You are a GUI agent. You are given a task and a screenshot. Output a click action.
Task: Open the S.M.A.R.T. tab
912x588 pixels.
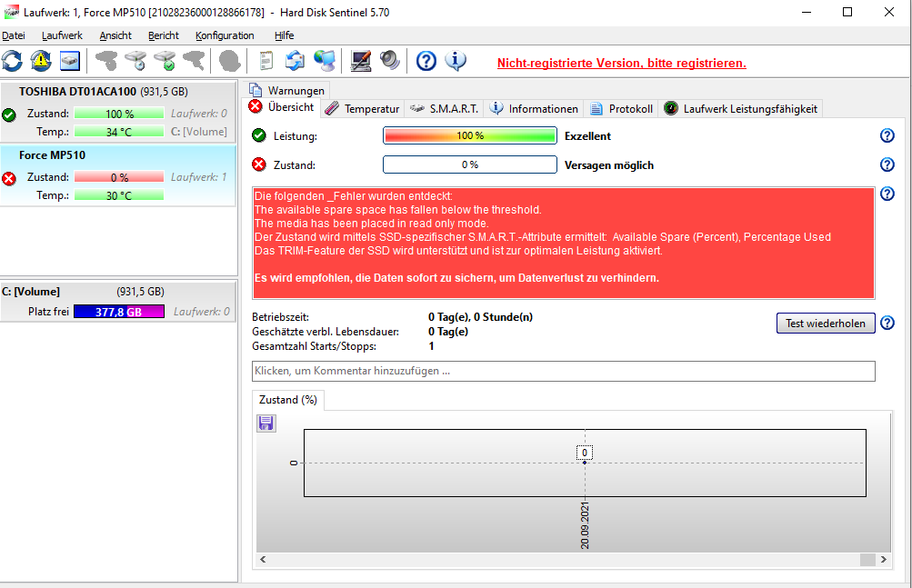pyautogui.click(x=444, y=109)
